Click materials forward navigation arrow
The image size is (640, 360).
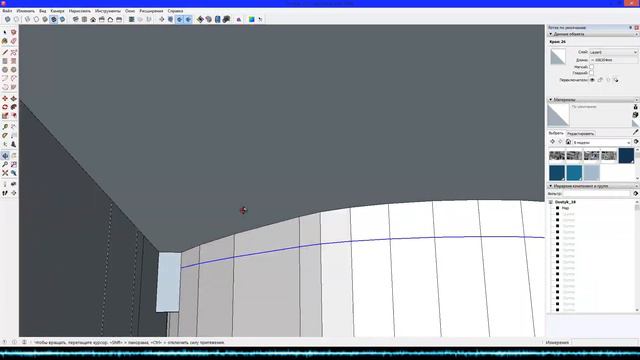560,142
